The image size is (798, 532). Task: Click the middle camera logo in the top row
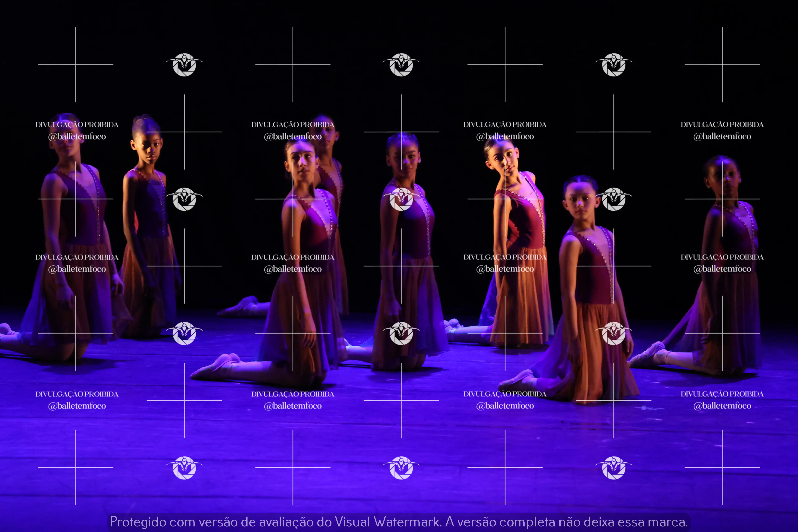coord(401,64)
